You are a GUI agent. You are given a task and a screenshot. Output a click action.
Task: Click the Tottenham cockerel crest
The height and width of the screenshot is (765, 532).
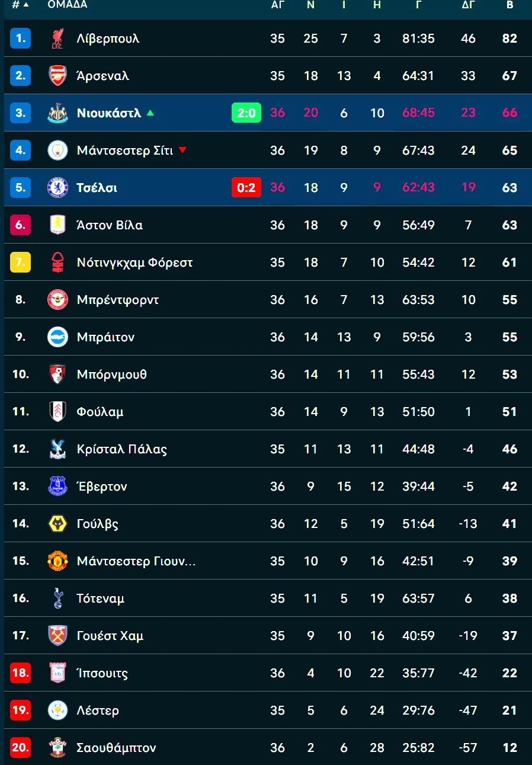click(57, 598)
